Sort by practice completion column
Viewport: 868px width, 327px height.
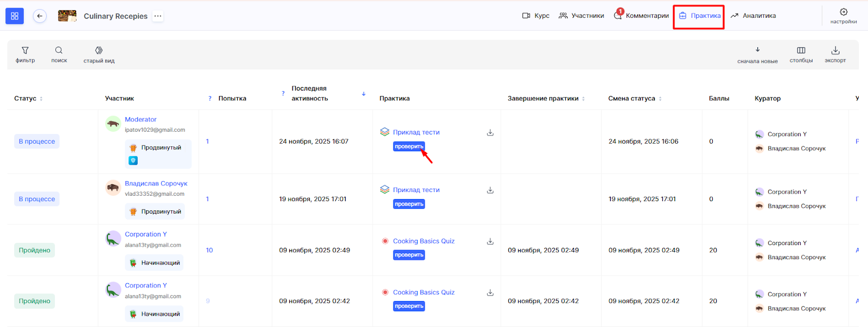(x=583, y=99)
